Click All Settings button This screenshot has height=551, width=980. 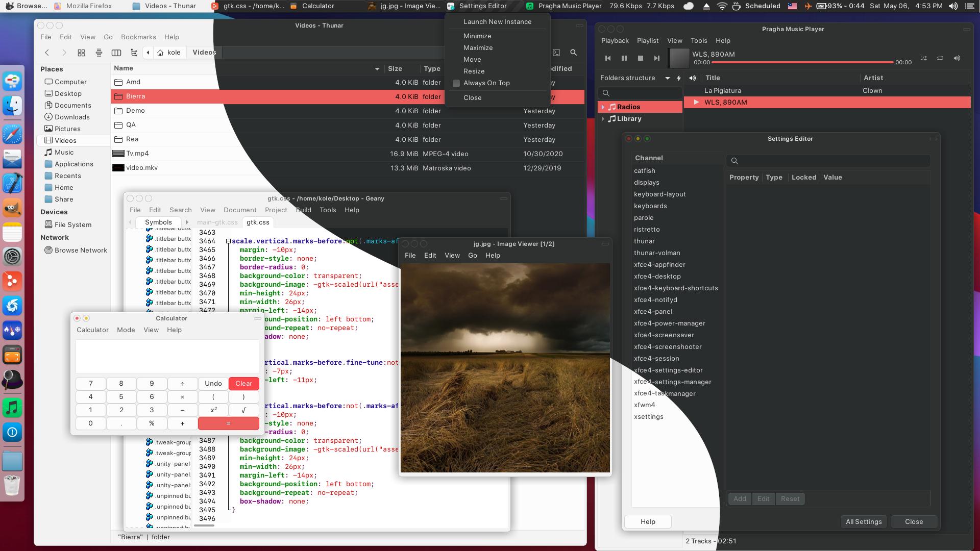[x=864, y=522]
